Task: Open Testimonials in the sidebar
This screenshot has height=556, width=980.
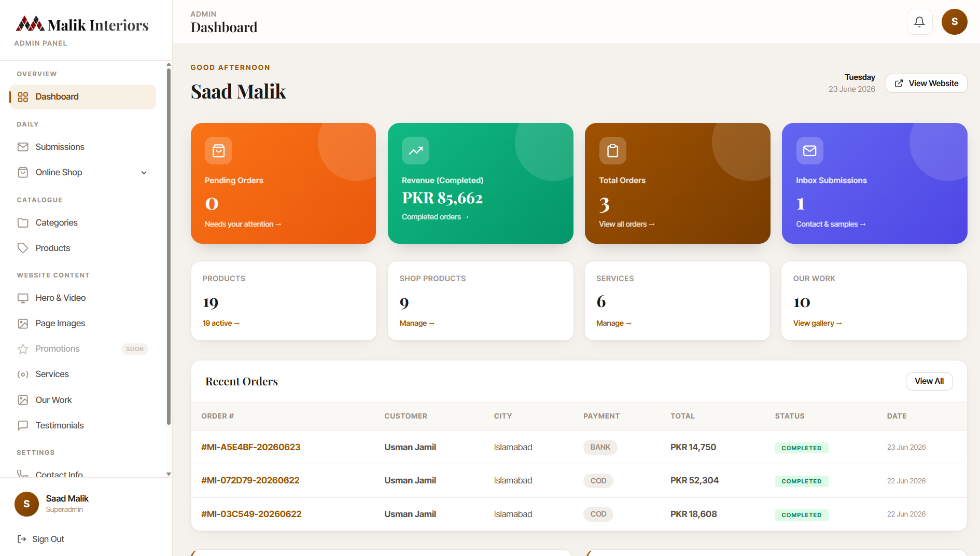Action: (83, 425)
